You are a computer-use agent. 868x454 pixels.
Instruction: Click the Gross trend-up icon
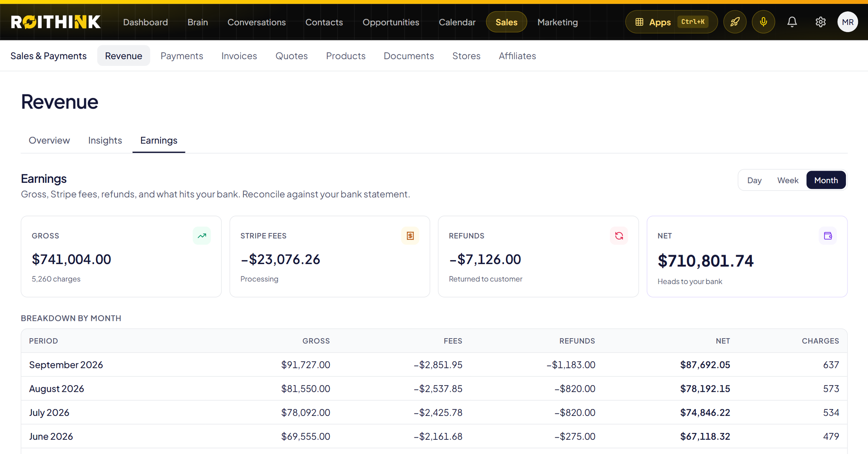point(202,236)
